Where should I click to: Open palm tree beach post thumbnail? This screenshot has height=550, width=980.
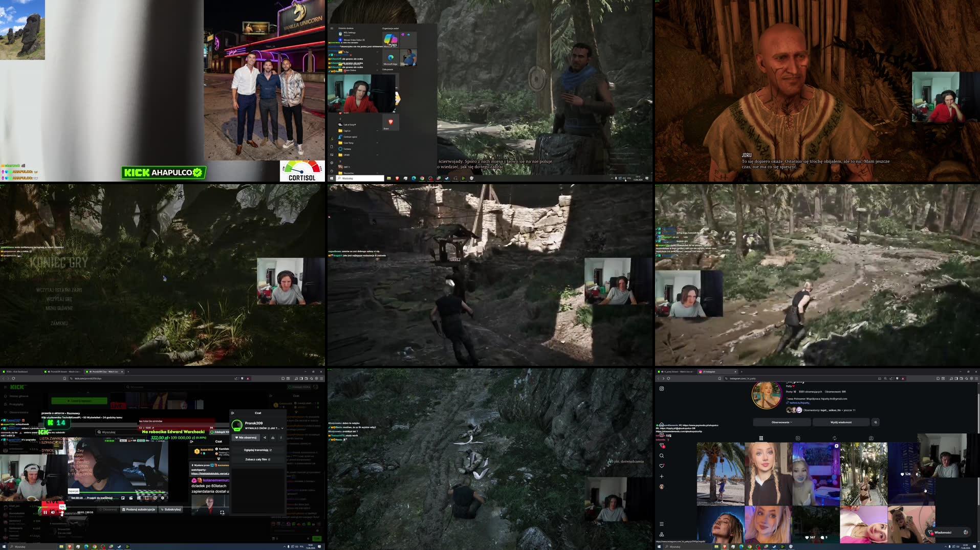pyautogui.click(x=721, y=474)
